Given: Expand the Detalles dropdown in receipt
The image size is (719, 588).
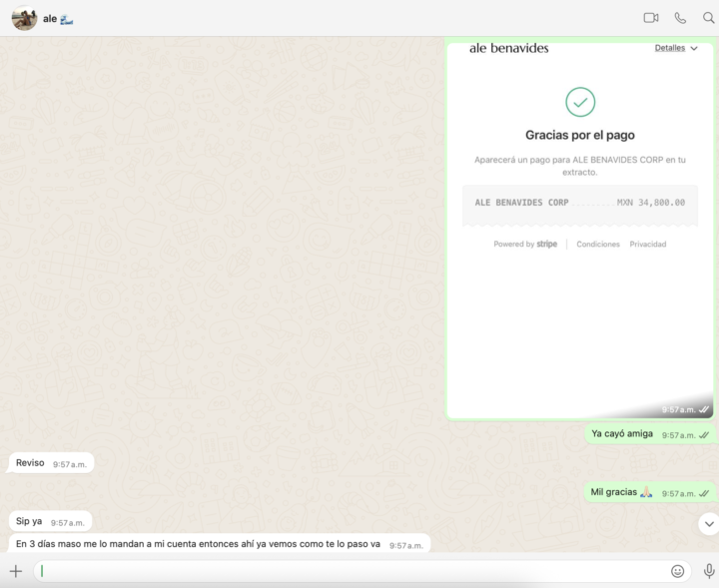Looking at the screenshot, I should pos(676,48).
